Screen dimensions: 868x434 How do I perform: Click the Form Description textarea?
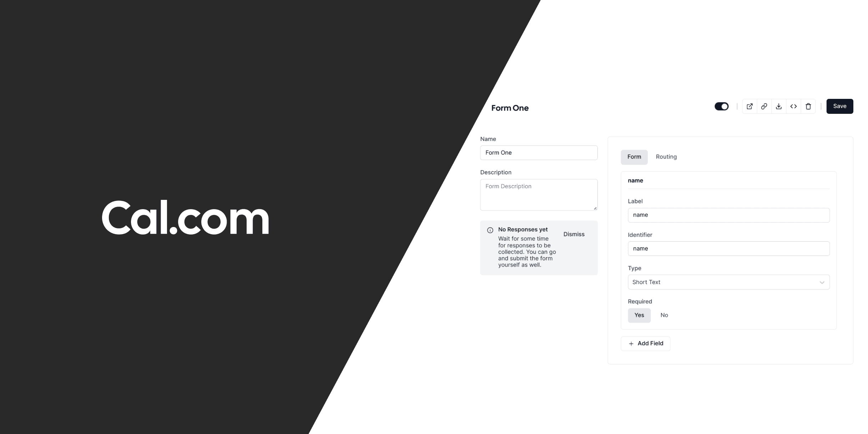click(539, 194)
